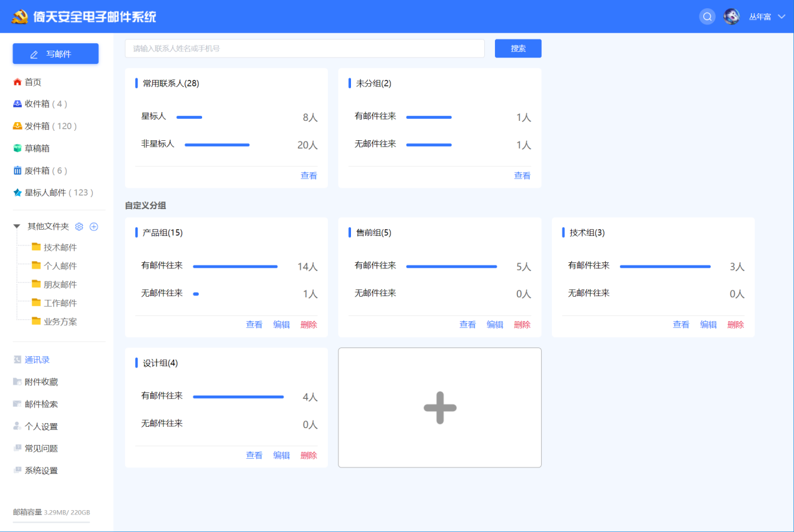This screenshot has width=794, height=532.
Task: Click the search magnifier icon in header
Action: [707, 17]
